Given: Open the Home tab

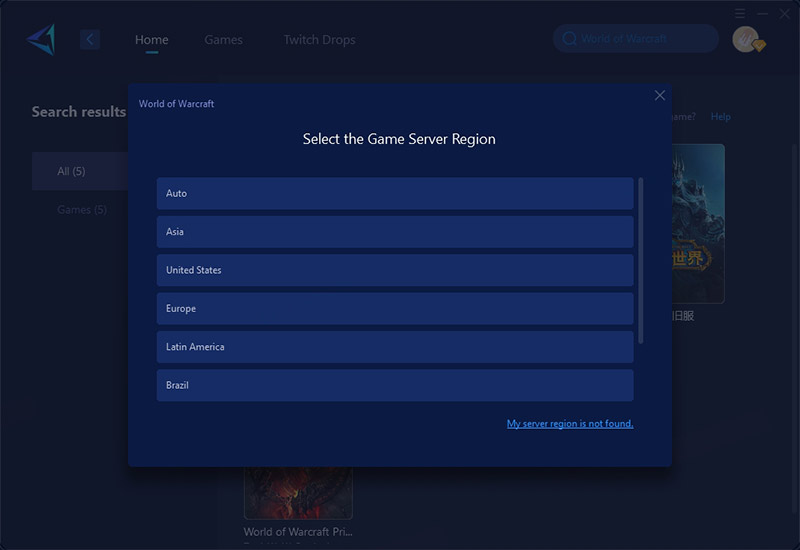Looking at the screenshot, I should (x=152, y=39).
